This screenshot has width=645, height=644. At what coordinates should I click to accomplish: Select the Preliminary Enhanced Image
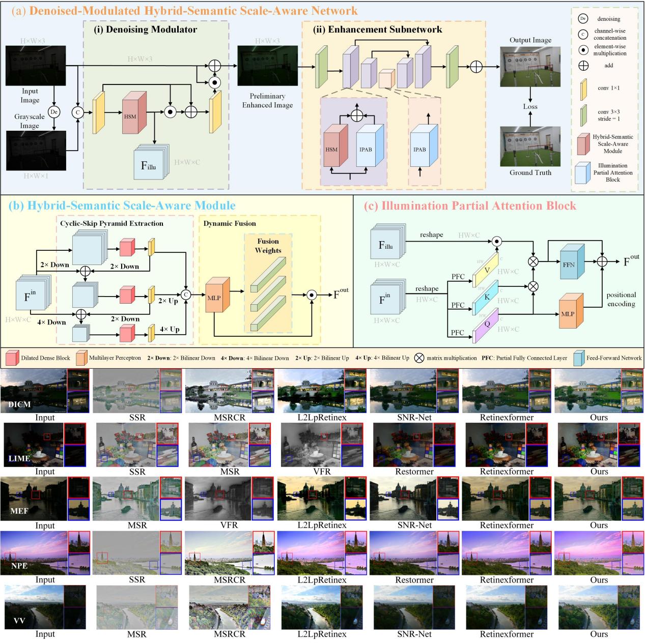click(x=267, y=66)
